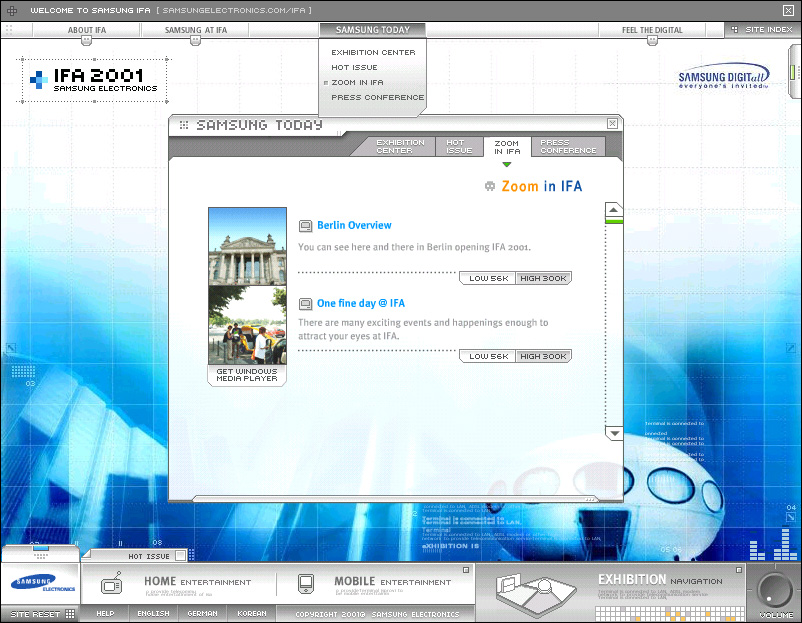Click the green tab handle below SITE INDEX
Screen dimensions: 802x623
[x=793, y=72]
